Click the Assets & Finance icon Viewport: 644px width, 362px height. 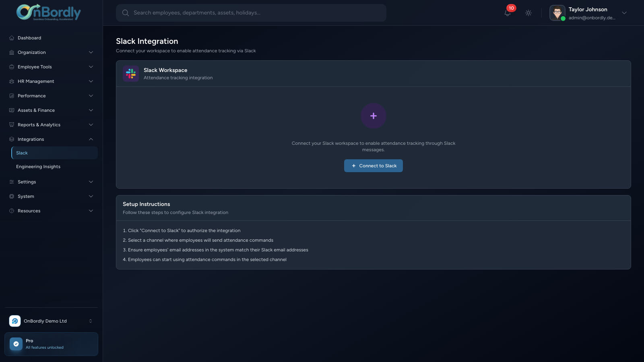tap(12, 110)
